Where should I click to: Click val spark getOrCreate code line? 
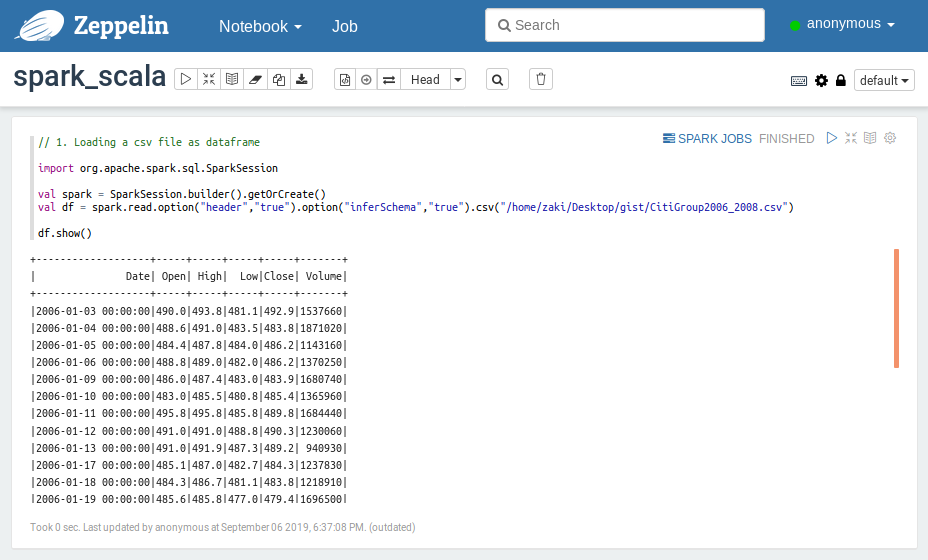[x=182, y=194]
